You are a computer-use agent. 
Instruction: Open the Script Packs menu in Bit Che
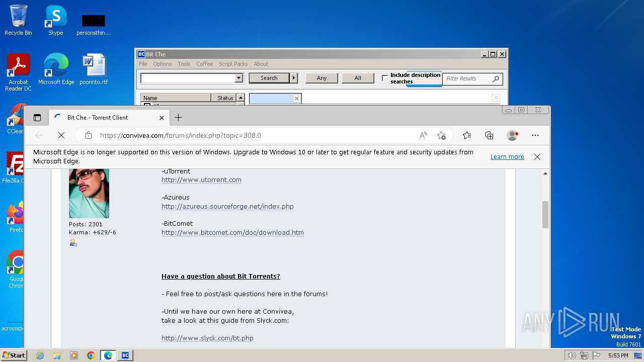(233, 64)
